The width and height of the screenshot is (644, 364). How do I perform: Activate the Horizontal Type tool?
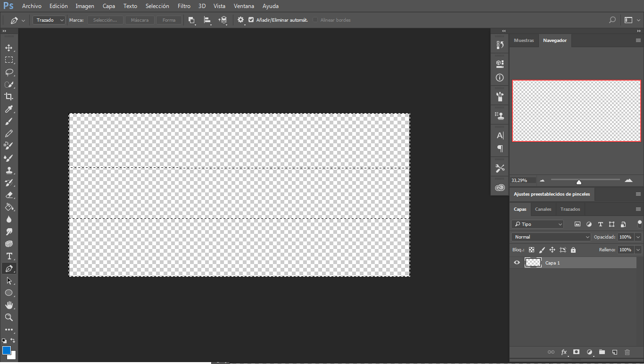point(8,256)
